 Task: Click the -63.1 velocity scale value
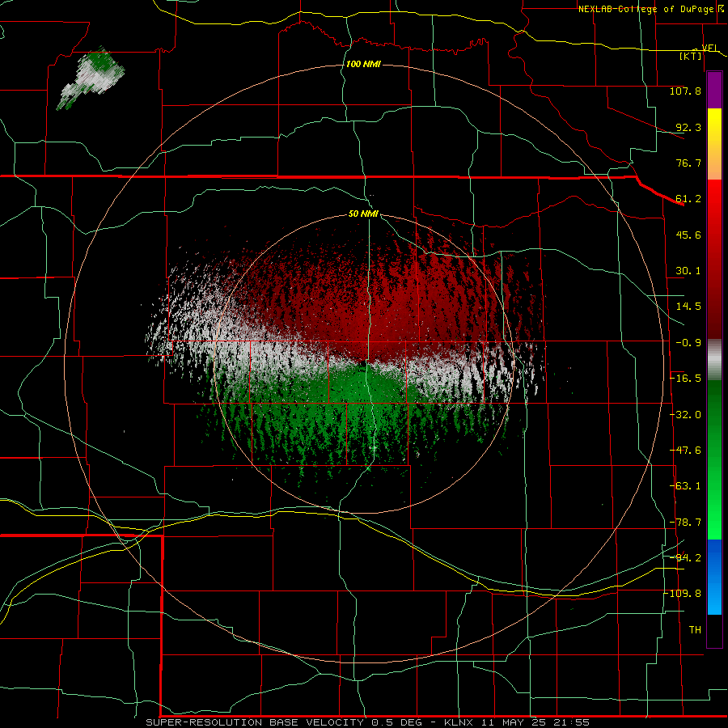click(x=685, y=486)
